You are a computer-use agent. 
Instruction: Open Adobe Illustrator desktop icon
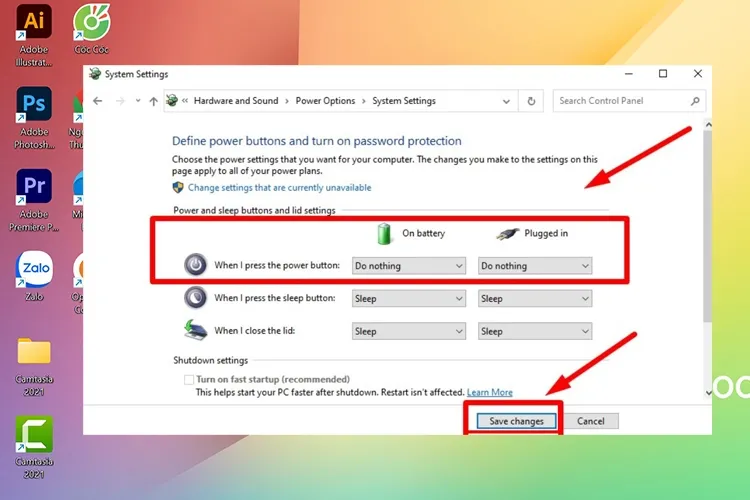tap(34, 22)
